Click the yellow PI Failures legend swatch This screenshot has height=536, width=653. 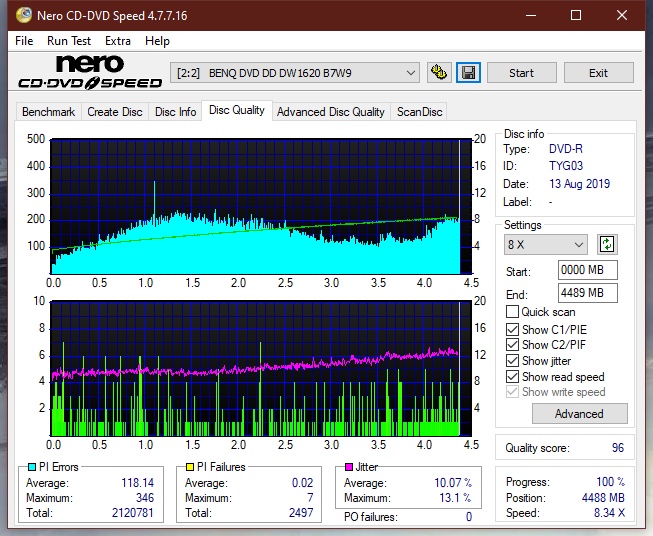pyautogui.click(x=189, y=467)
